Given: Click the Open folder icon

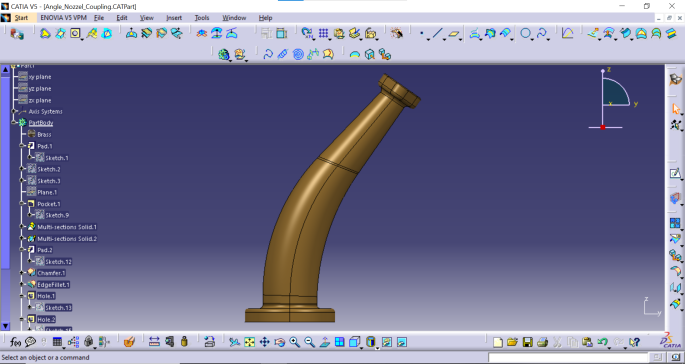Looking at the screenshot, I should click(x=512, y=342).
